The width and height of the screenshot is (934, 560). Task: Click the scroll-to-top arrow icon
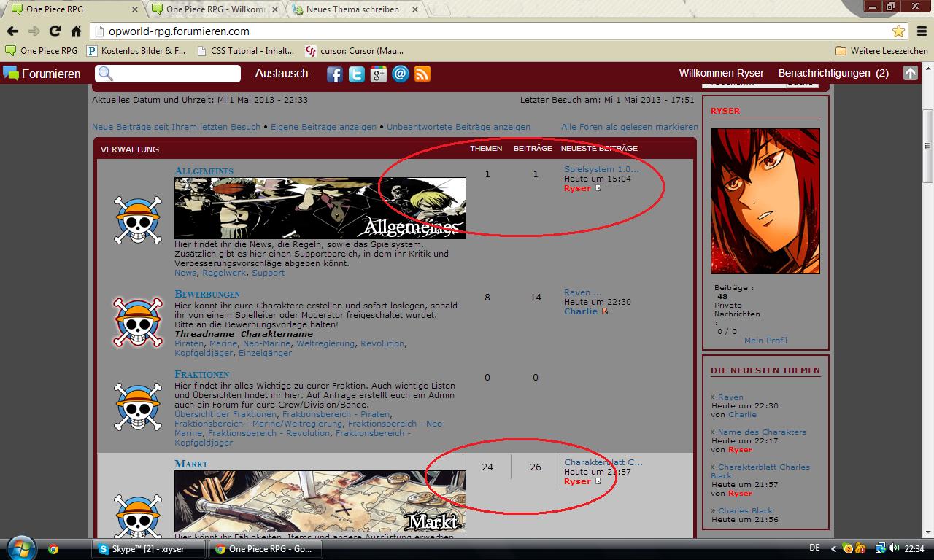pos(910,73)
